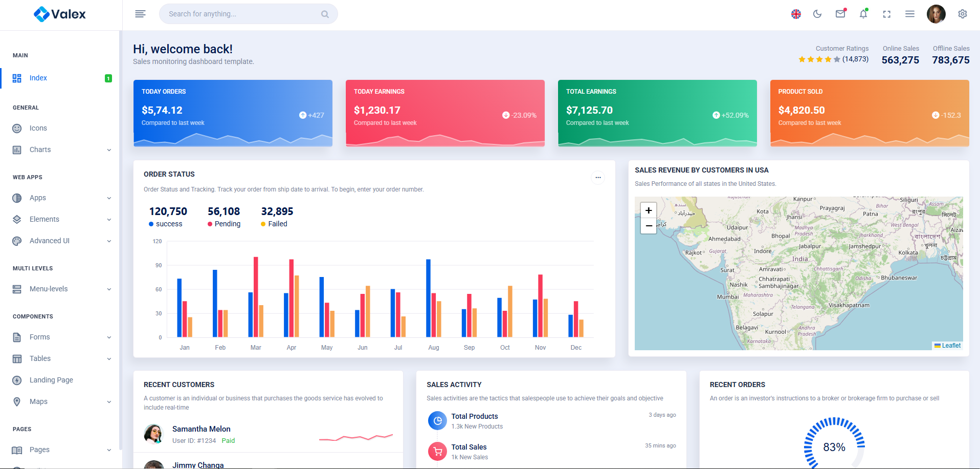
Task: Open the Tables menu label
Action: 40,358
